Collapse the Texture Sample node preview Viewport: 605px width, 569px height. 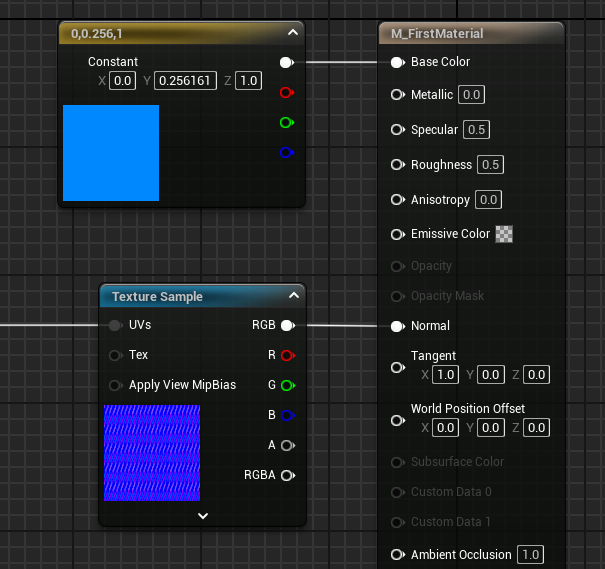point(294,295)
